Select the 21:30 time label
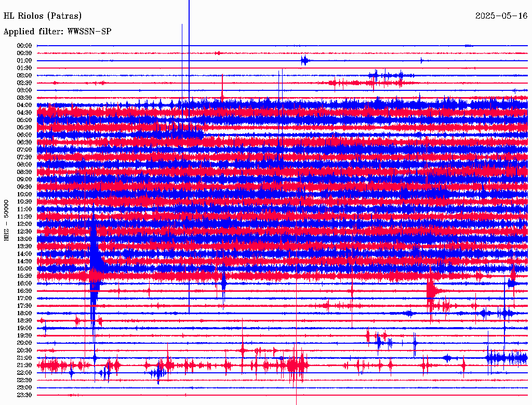This screenshot has height=405, width=532. [24, 365]
